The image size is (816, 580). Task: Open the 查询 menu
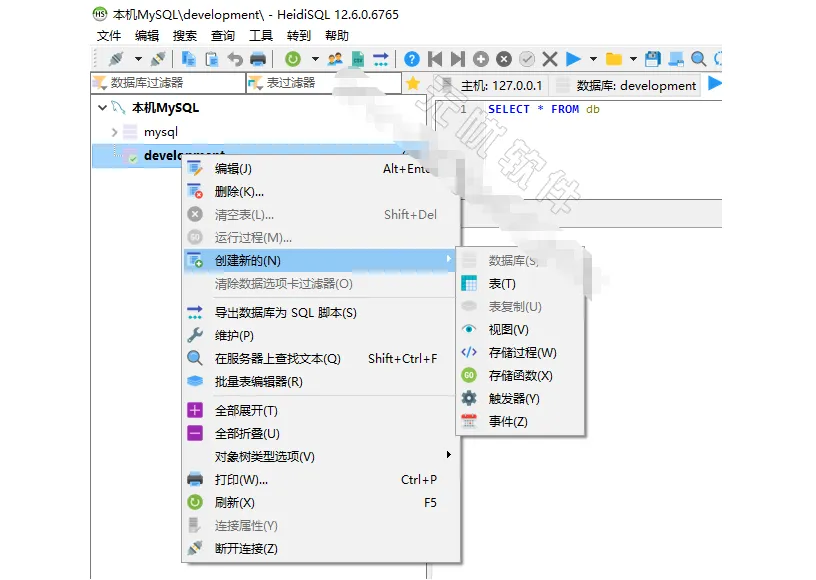pyautogui.click(x=223, y=35)
